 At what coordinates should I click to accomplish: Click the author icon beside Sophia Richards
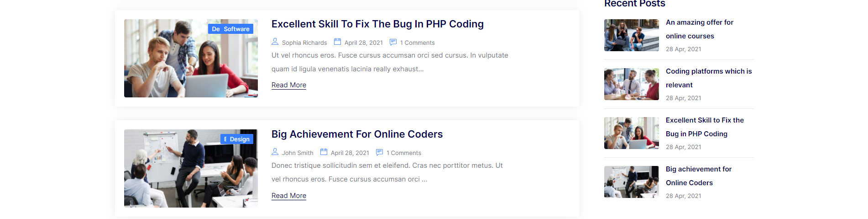[x=275, y=42]
